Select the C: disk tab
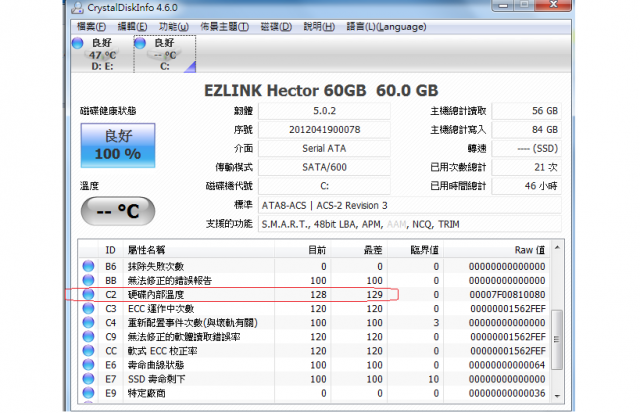640x413 pixels. [x=165, y=54]
